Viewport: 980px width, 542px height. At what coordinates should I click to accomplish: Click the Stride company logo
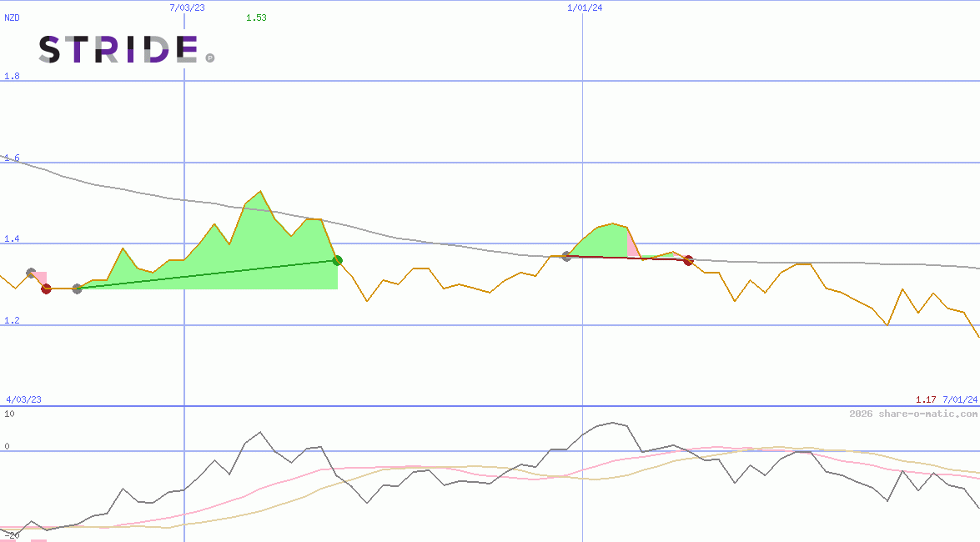118,49
